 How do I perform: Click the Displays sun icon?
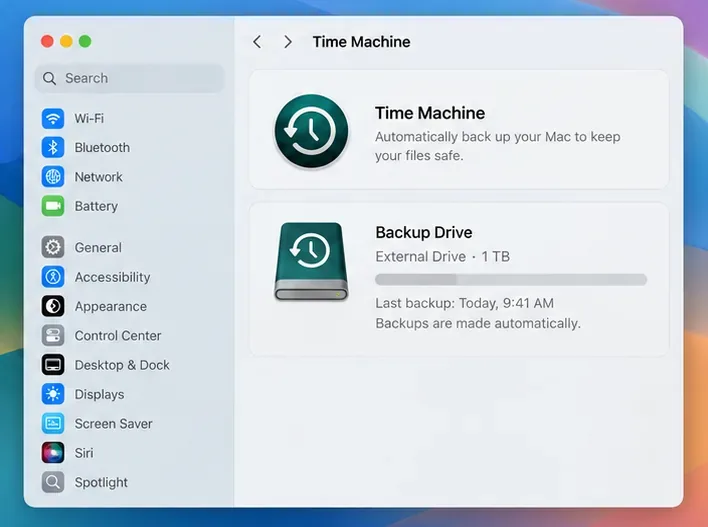(x=53, y=394)
